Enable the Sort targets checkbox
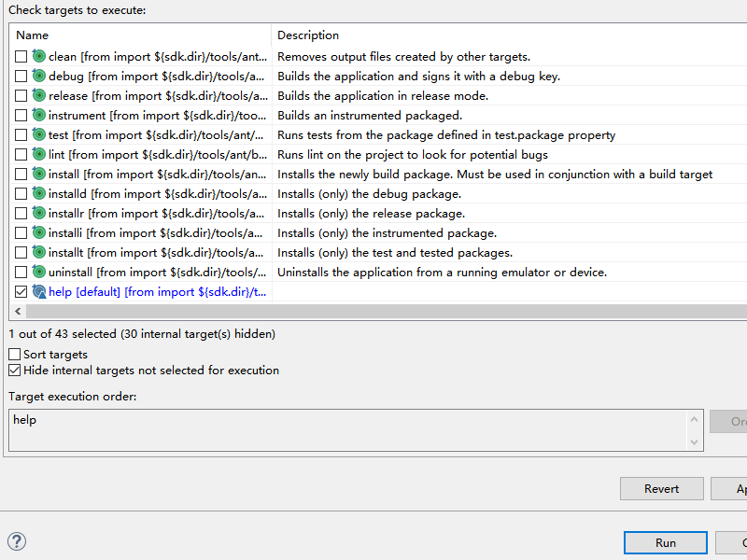Image resolution: width=747 pixels, height=560 pixels. tap(15, 355)
